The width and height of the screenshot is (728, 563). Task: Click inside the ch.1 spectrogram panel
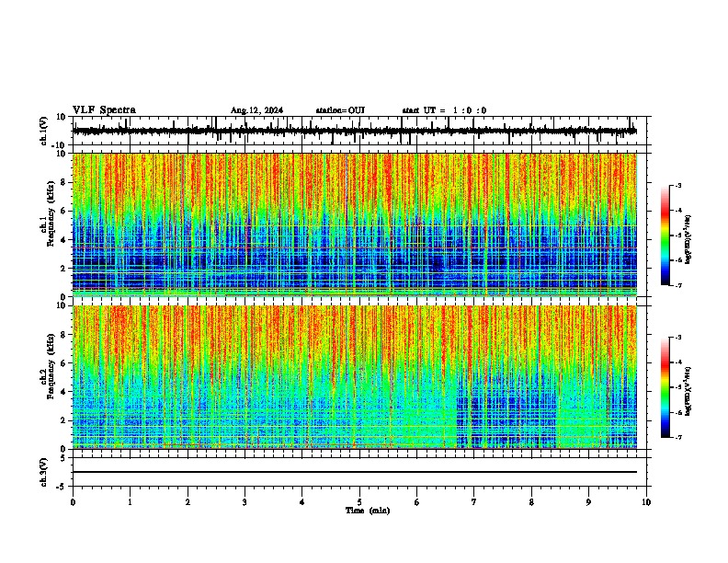[x=355, y=224]
